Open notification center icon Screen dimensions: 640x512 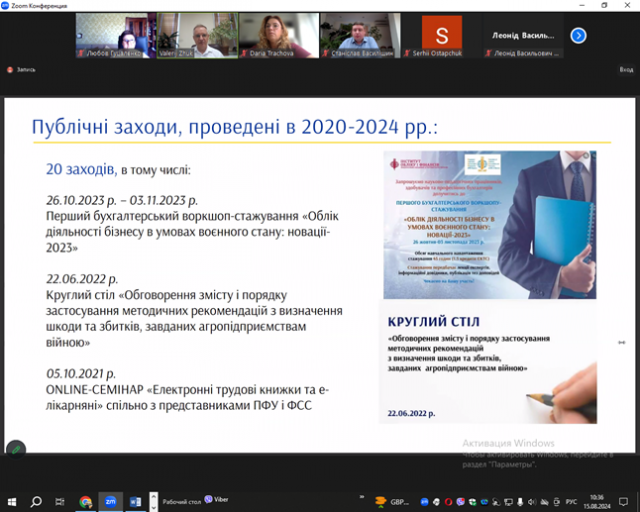[x=623, y=502]
